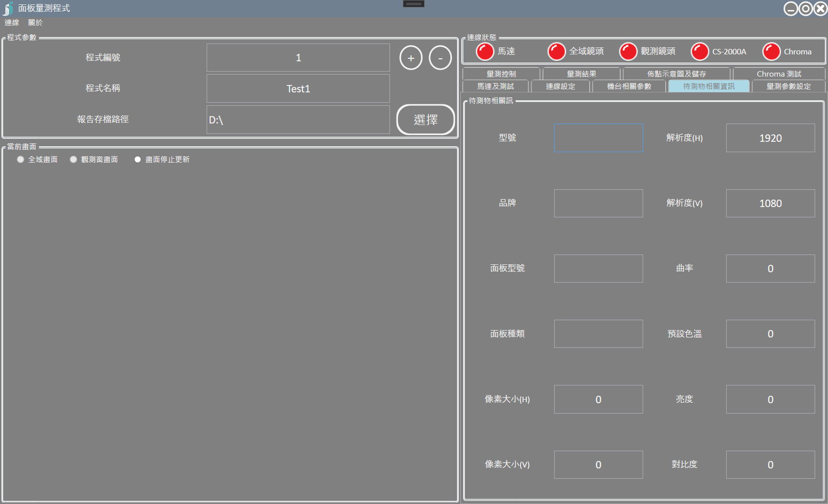Click the 像素大小(H) label
Screen dimensions: 828x504
pos(507,399)
